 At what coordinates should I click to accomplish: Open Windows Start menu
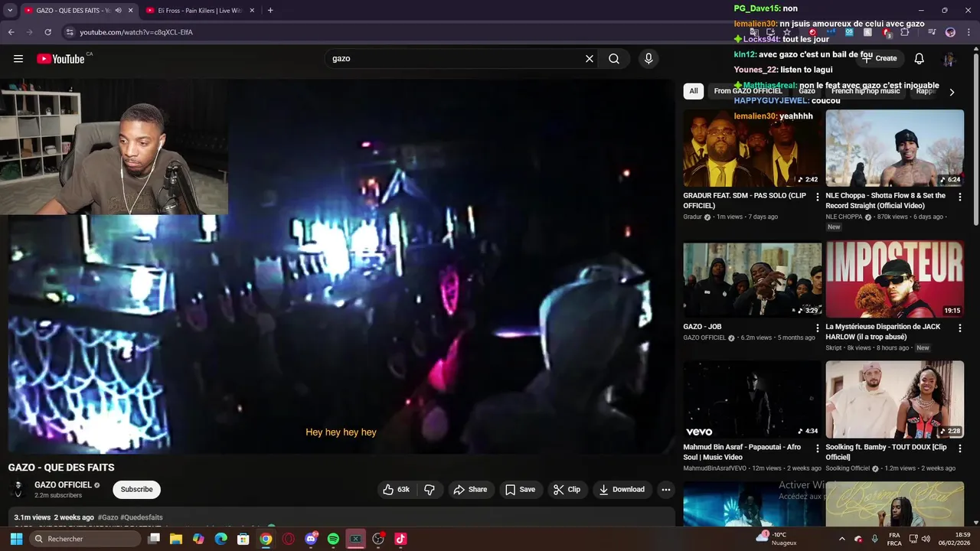coord(16,539)
